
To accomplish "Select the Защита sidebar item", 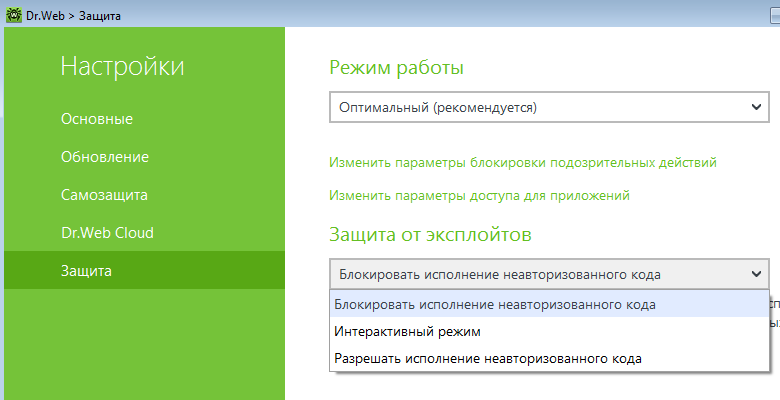I will (x=144, y=270).
